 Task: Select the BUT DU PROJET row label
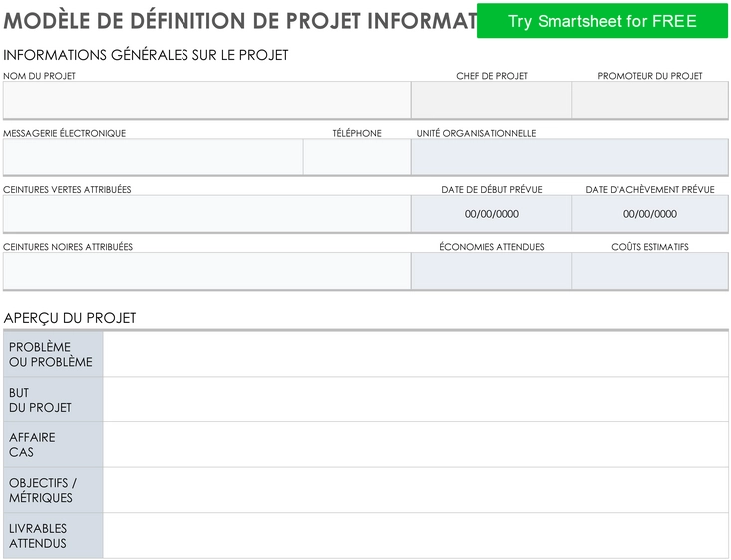point(53,400)
